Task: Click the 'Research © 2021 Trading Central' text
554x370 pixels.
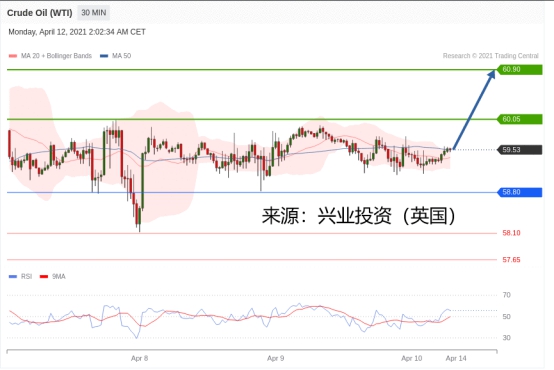Action: click(490, 56)
